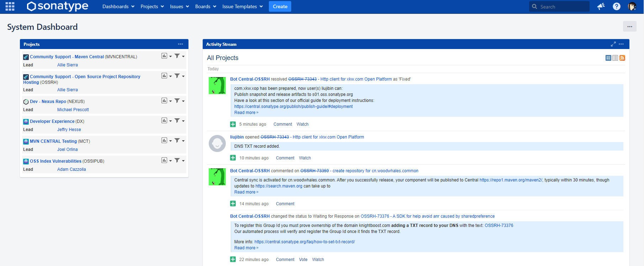Click Watch under the 5 minutes ago entry
Screen dimensions: 644x266
pyautogui.click(x=302, y=124)
